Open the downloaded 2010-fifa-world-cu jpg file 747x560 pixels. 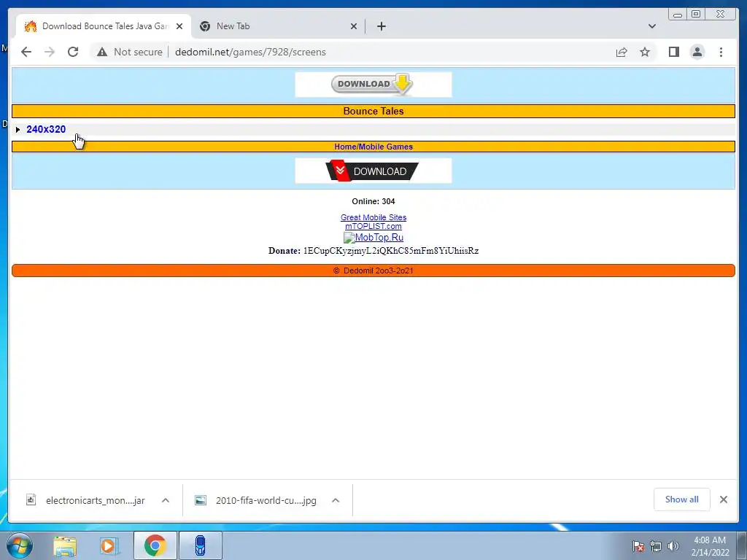[266, 500]
